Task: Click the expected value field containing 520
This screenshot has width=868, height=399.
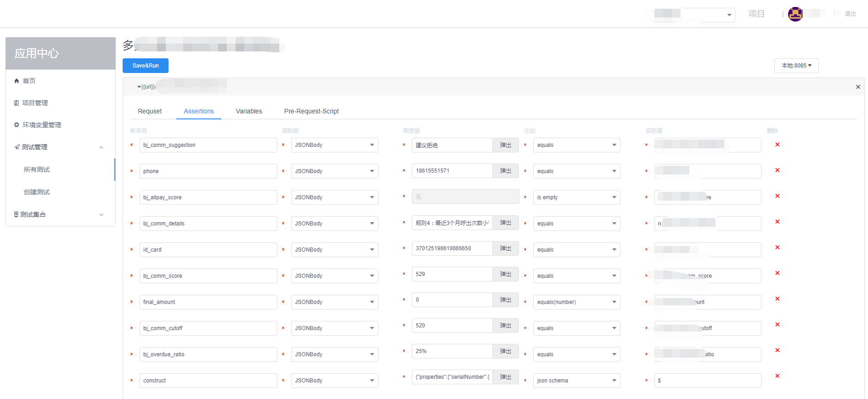Action: [x=452, y=326]
